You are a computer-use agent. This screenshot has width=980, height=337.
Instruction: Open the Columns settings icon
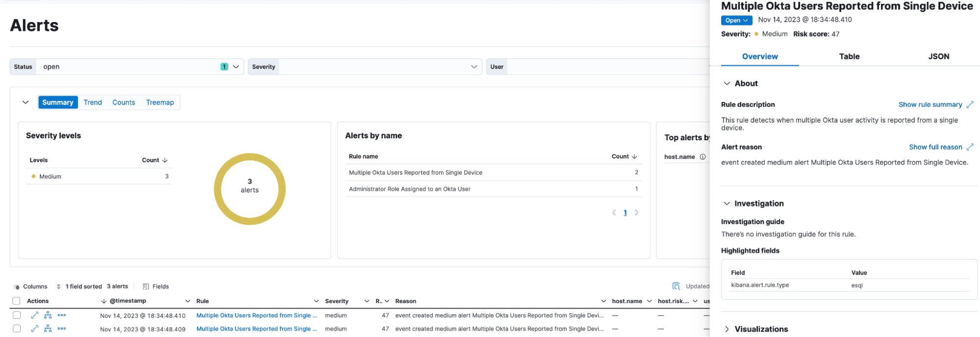(17, 287)
